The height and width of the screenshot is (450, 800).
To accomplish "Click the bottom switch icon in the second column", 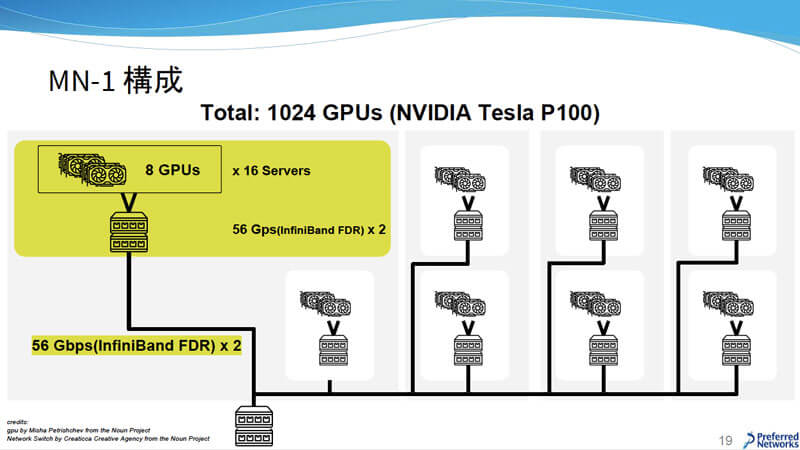I will click(x=468, y=351).
